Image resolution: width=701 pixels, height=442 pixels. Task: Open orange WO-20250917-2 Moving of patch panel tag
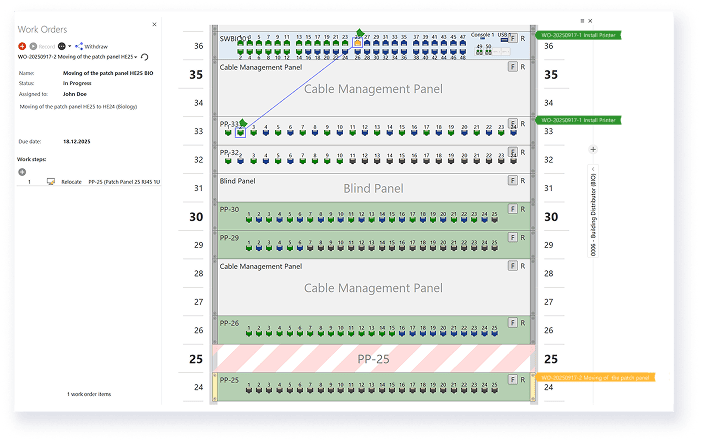(596, 378)
